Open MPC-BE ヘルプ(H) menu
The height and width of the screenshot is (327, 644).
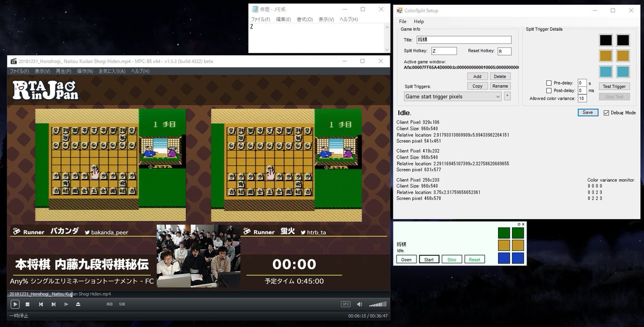coord(141,71)
